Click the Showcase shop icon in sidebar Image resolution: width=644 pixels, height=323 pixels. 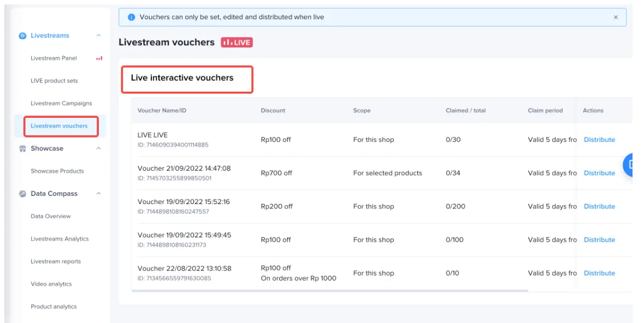coord(22,148)
